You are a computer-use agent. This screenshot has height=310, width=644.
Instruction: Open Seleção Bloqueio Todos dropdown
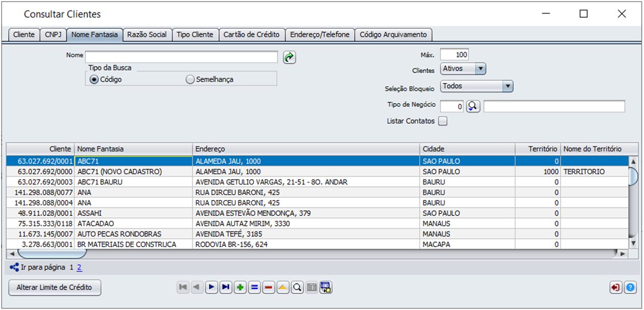[477, 86]
